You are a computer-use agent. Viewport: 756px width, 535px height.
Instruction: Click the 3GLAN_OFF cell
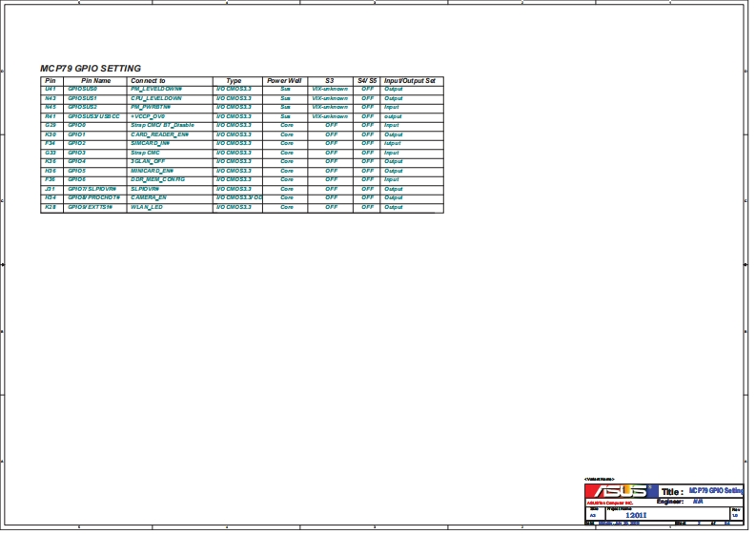pos(148,161)
